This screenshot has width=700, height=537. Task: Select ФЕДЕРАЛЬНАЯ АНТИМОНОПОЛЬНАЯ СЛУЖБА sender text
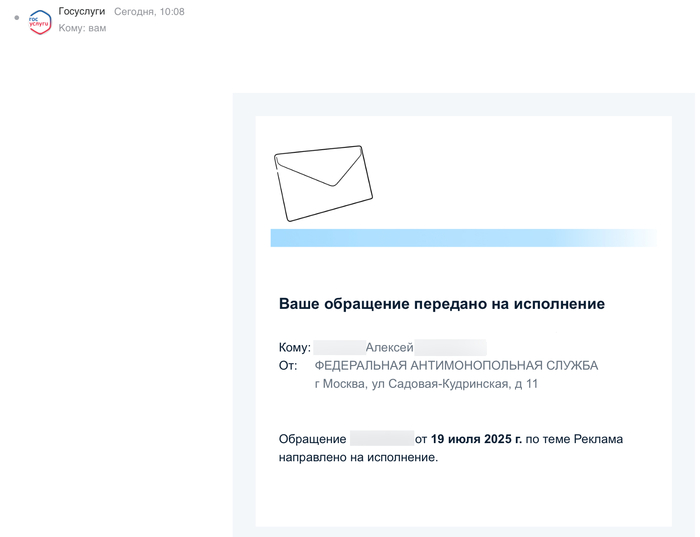click(456, 366)
